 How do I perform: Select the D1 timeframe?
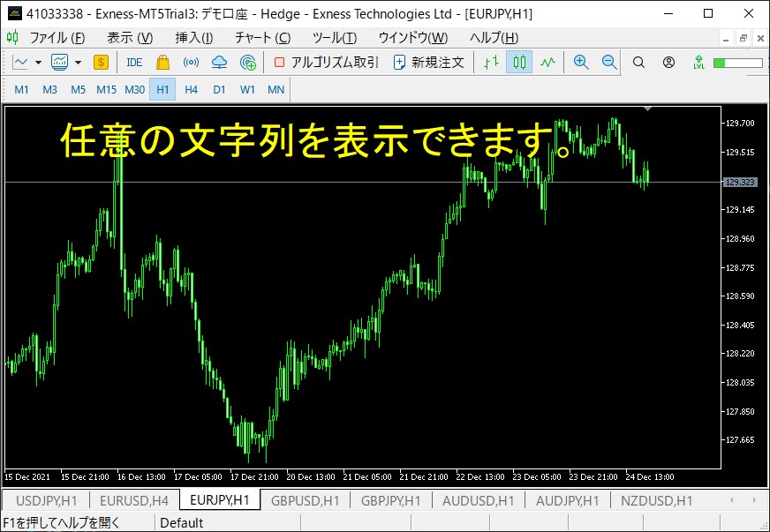219,90
